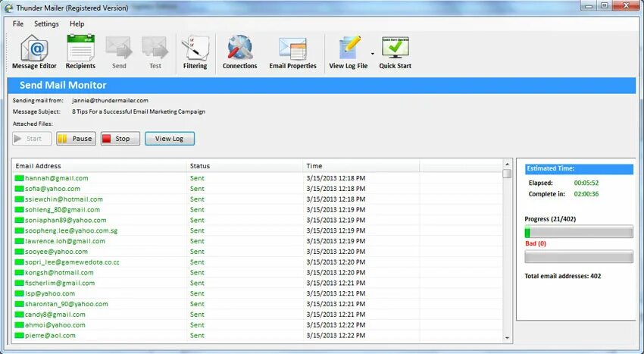The width and height of the screenshot is (644, 354).
Task: Click the Status column header
Action: [245, 166]
